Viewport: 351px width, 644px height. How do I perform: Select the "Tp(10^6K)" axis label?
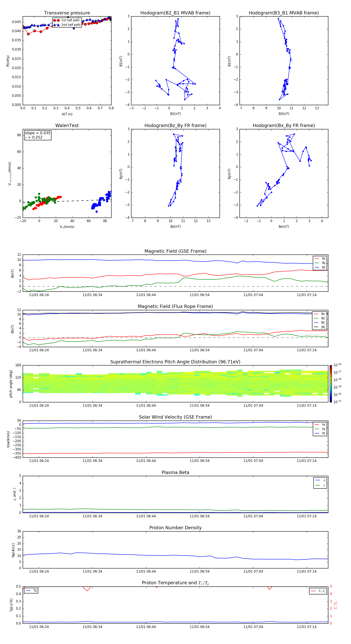(11, 605)
